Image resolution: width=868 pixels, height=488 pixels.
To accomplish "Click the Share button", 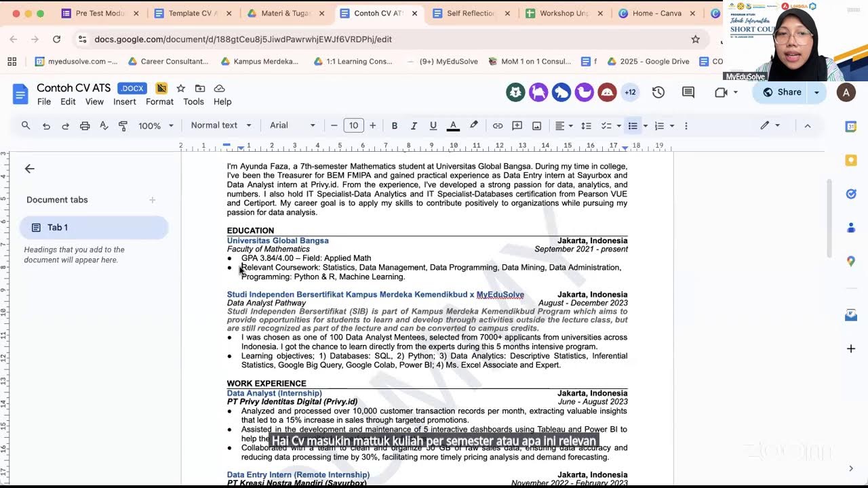I will (782, 92).
